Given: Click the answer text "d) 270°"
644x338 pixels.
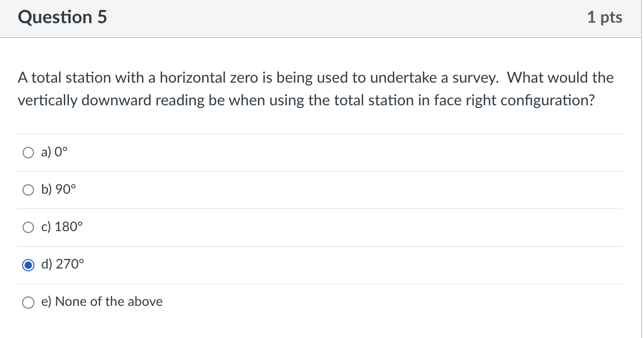Looking at the screenshot, I should point(62,265).
